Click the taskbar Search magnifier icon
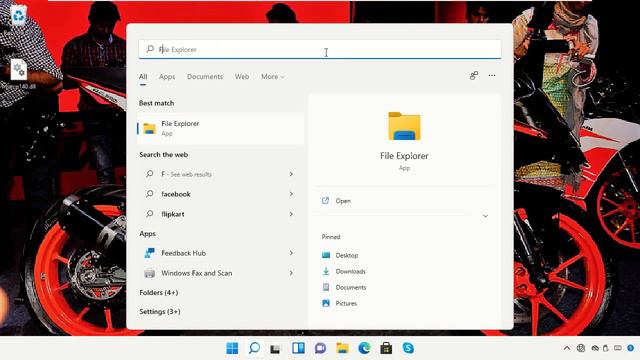The height and width of the screenshot is (360, 640). coord(254,348)
